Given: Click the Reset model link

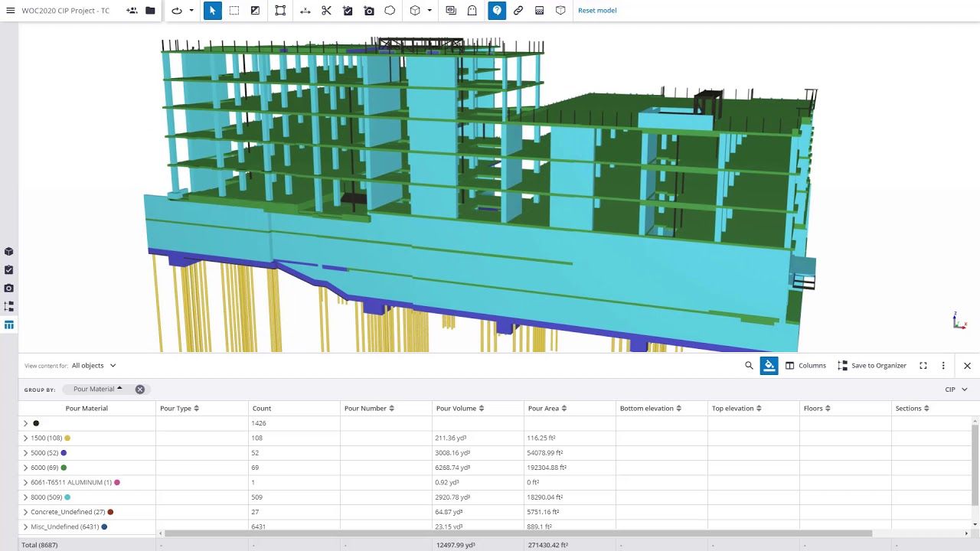Looking at the screenshot, I should coord(596,11).
